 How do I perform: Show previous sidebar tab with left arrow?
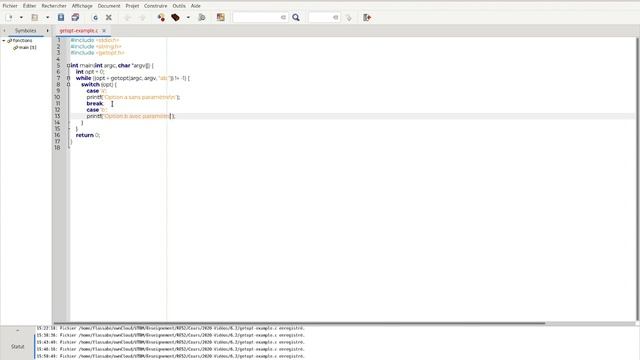(x=4, y=31)
